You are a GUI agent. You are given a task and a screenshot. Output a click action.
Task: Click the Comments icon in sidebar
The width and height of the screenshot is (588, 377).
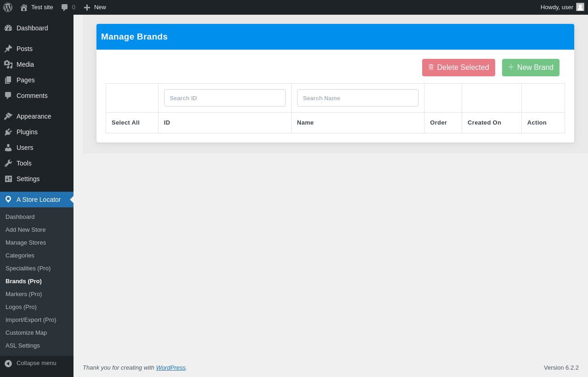8,96
